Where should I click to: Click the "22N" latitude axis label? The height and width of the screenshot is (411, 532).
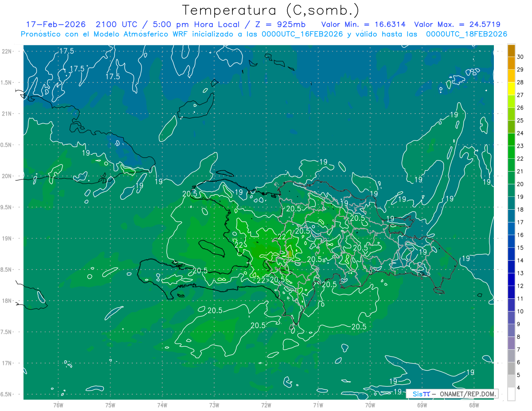7,51
